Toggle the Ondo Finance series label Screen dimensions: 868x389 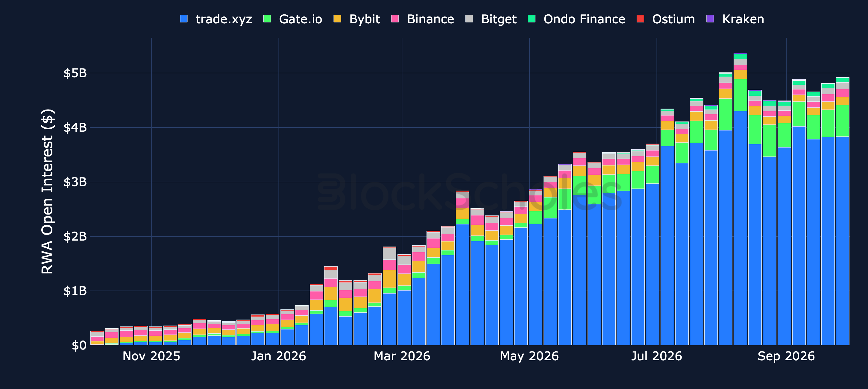pyautogui.click(x=584, y=19)
